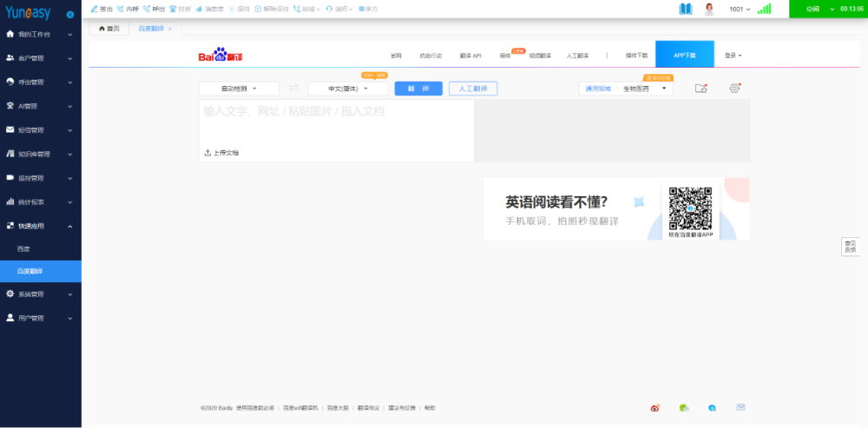The width and height of the screenshot is (868, 428).
Task: Close the 百度翻译 tab
Action: (170, 29)
